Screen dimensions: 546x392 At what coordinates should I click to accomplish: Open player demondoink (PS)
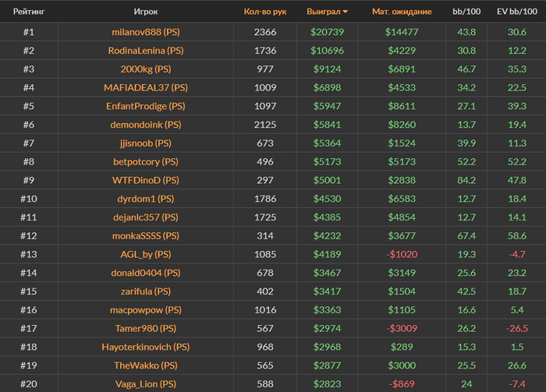146,125
